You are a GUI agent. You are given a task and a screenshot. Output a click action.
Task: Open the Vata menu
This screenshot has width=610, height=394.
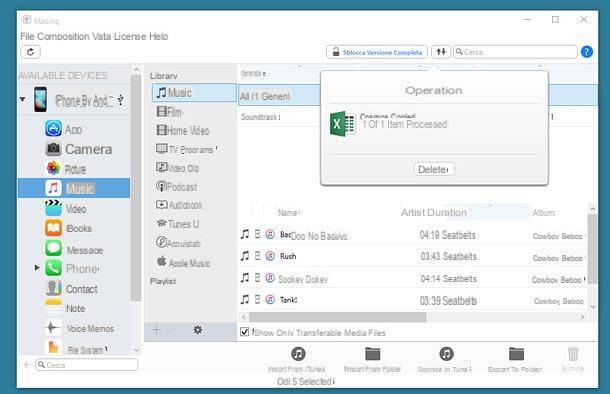[x=101, y=37]
